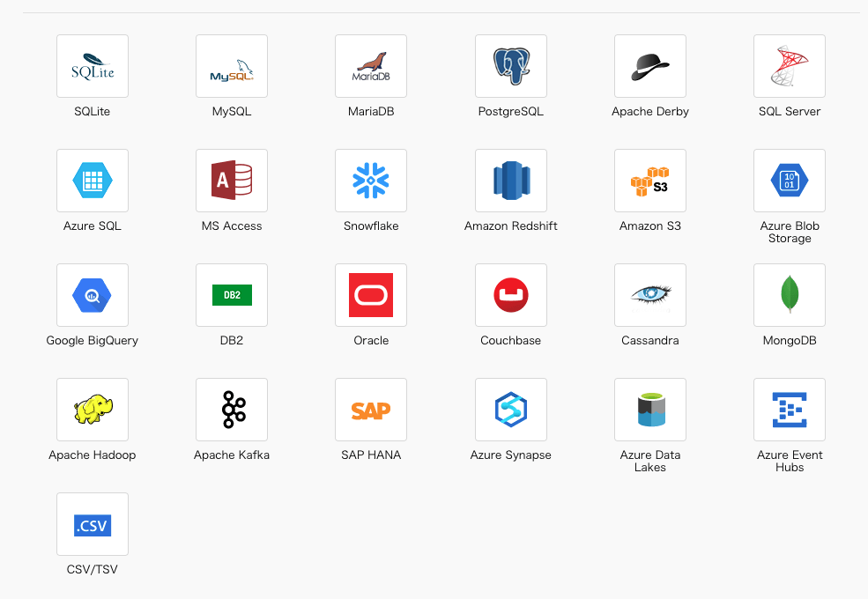Click the Snowflake text label
The width and height of the screenshot is (868, 599).
[x=371, y=226]
